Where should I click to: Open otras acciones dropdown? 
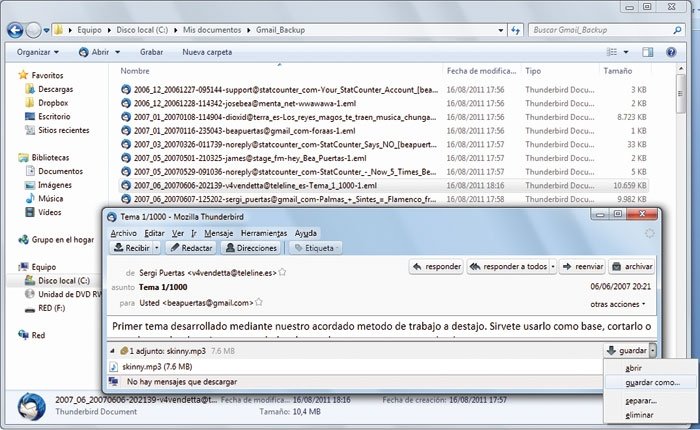(618, 304)
